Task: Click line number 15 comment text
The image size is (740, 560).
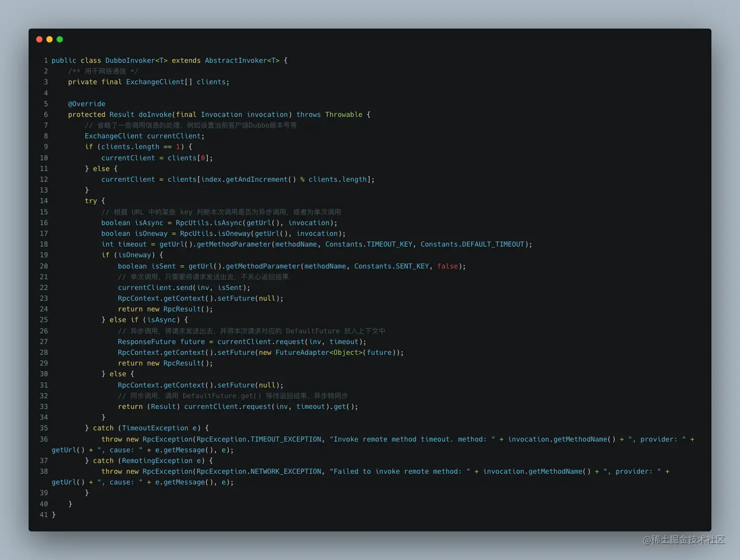Action: 221,212
